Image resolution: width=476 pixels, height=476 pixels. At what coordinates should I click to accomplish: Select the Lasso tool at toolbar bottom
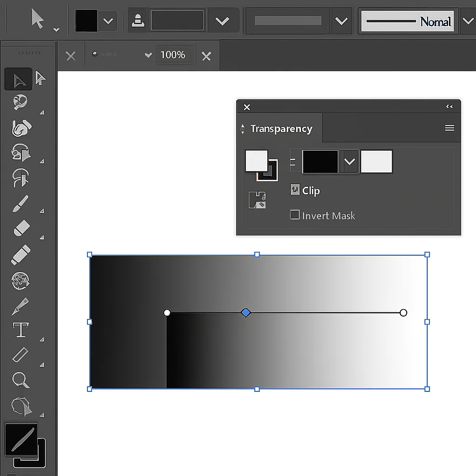pyautogui.click(x=21, y=406)
